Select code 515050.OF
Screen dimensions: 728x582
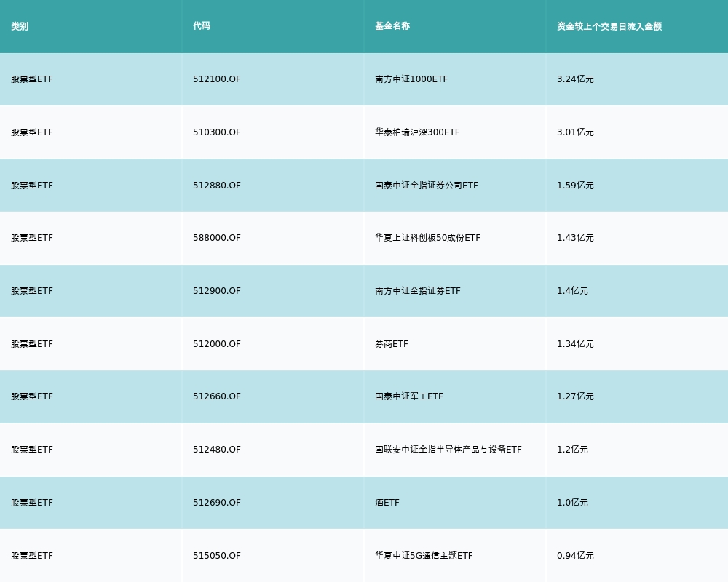[x=217, y=556]
